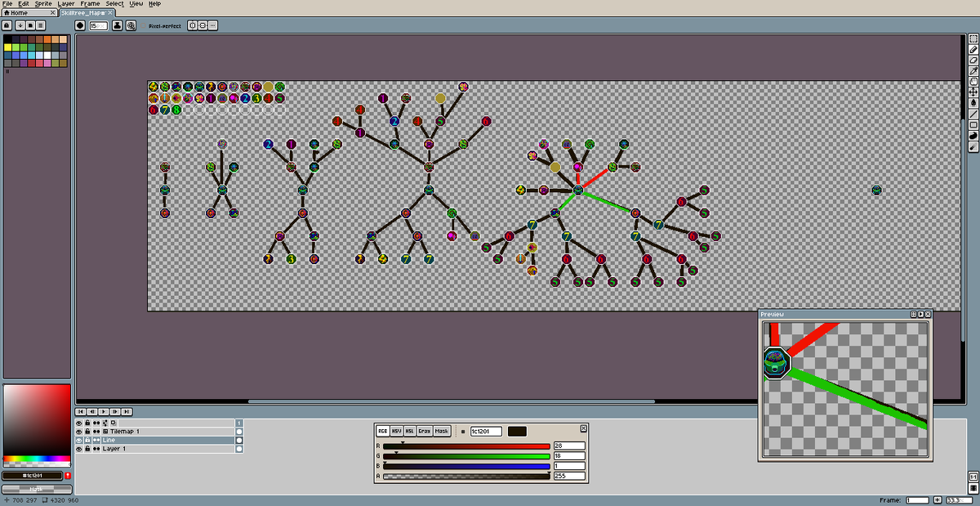The width and height of the screenshot is (980, 506).
Task: Open the File menu
Action: point(7,3)
